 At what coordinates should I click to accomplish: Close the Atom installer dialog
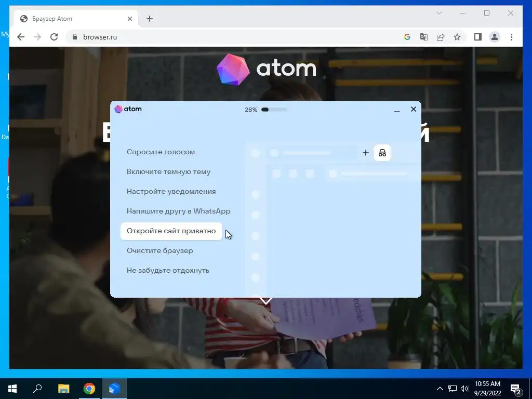[x=413, y=109]
